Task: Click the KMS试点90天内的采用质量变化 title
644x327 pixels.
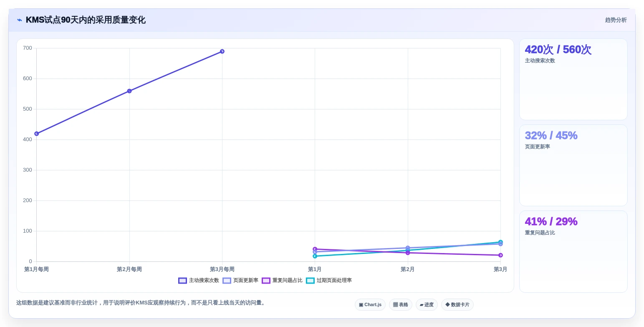Action: tap(86, 20)
